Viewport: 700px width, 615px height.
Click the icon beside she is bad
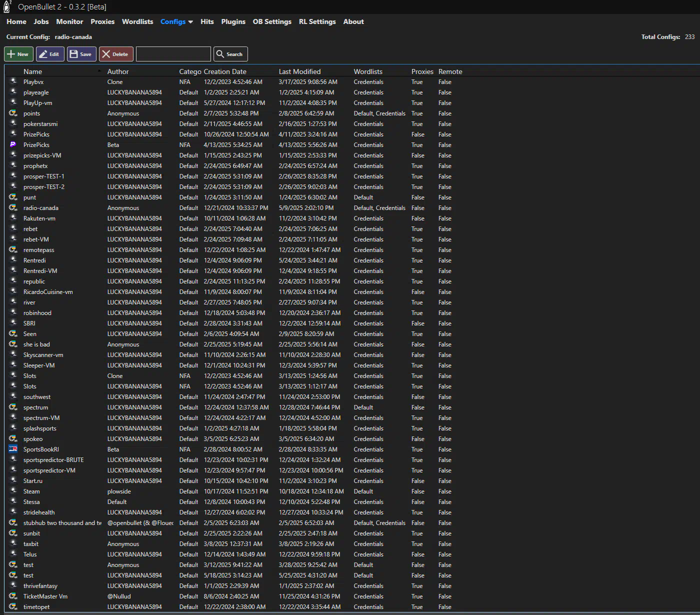pos(13,344)
